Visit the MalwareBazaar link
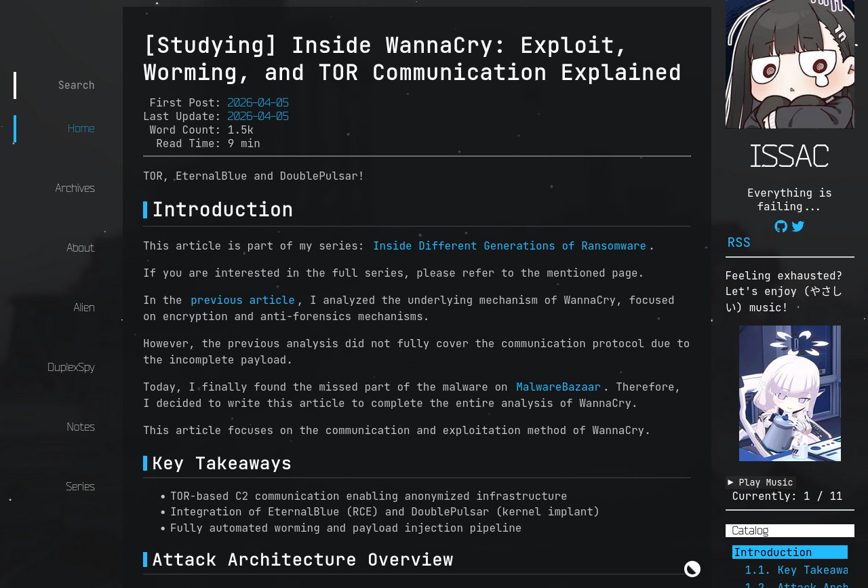The width and height of the screenshot is (868, 588). (557, 387)
